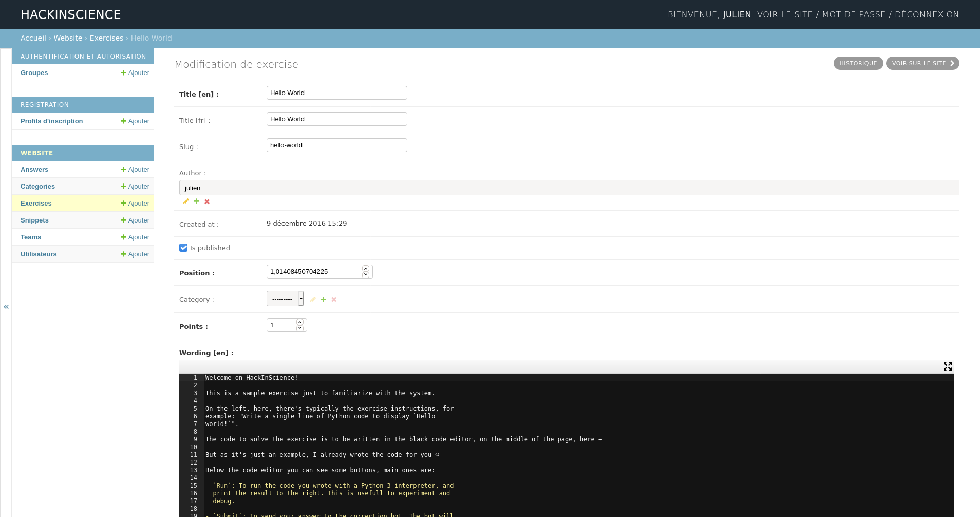Click the plus Ajouter link for Categories
The height and width of the screenshot is (517, 980).
tap(135, 187)
